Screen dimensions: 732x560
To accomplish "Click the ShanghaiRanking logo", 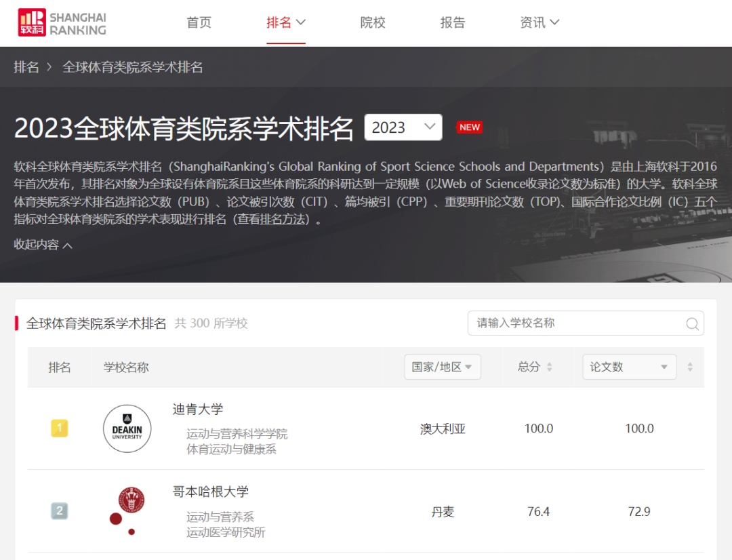I will click(62, 22).
